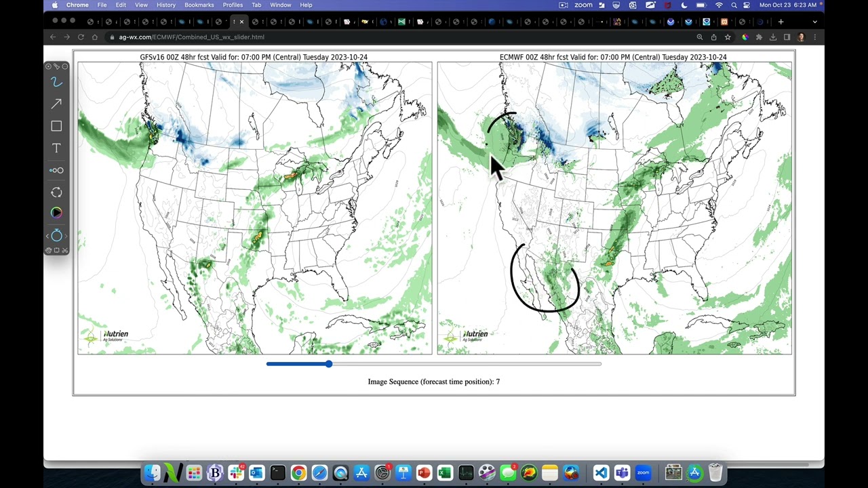This screenshot has height=488, width=868.
Task: Click the right end of the forecast slider track
Action: tap(599, 364)
